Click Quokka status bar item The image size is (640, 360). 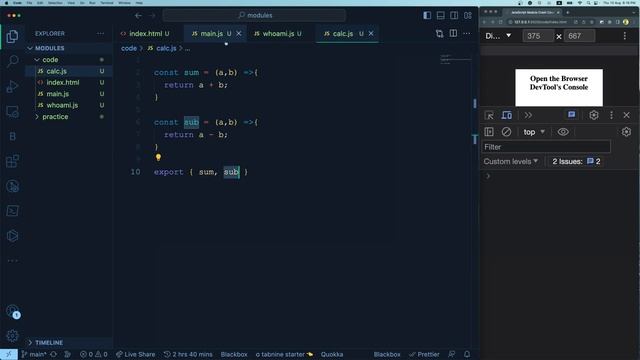tap(331, 354)
